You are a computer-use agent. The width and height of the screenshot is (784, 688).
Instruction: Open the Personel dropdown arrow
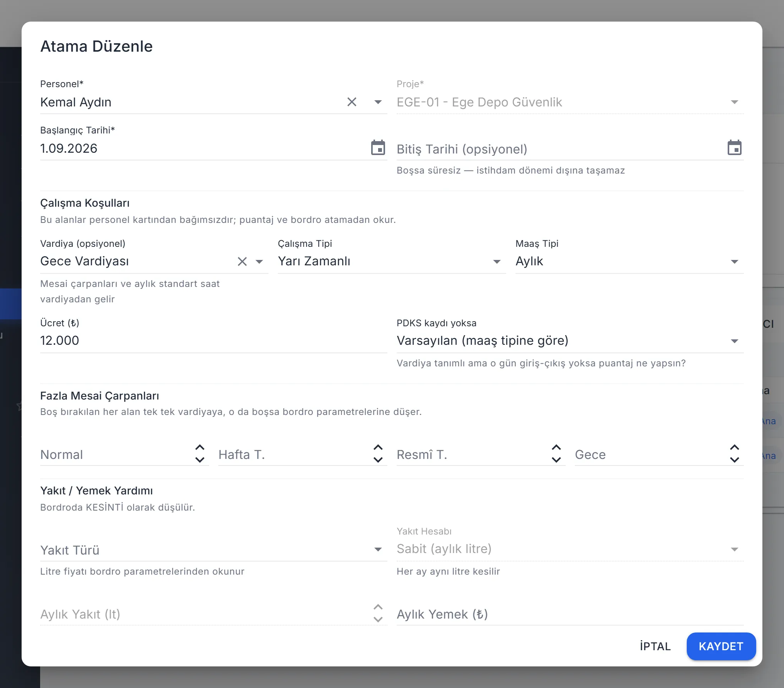(378, 102)
